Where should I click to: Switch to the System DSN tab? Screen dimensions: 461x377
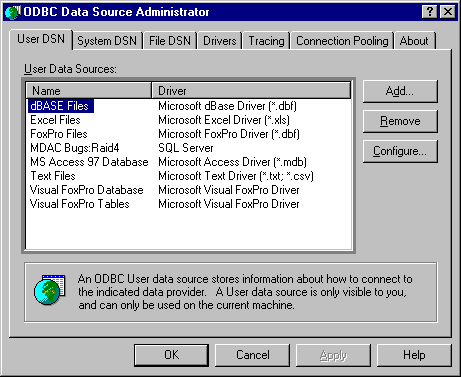point(107,41)
